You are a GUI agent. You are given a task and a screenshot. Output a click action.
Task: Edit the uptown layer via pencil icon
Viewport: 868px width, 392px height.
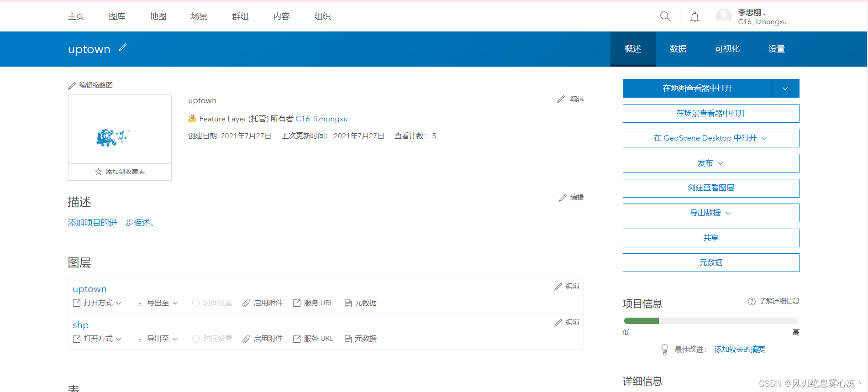click(558, 286)
